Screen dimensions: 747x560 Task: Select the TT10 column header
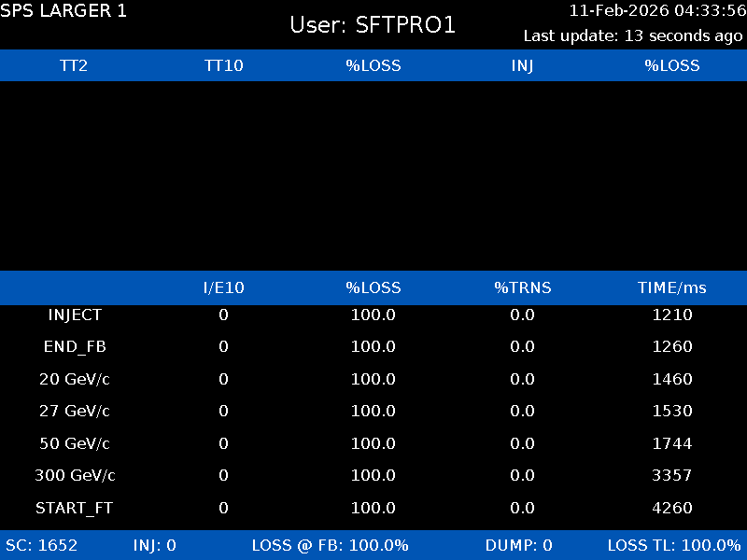pos(223,65)
